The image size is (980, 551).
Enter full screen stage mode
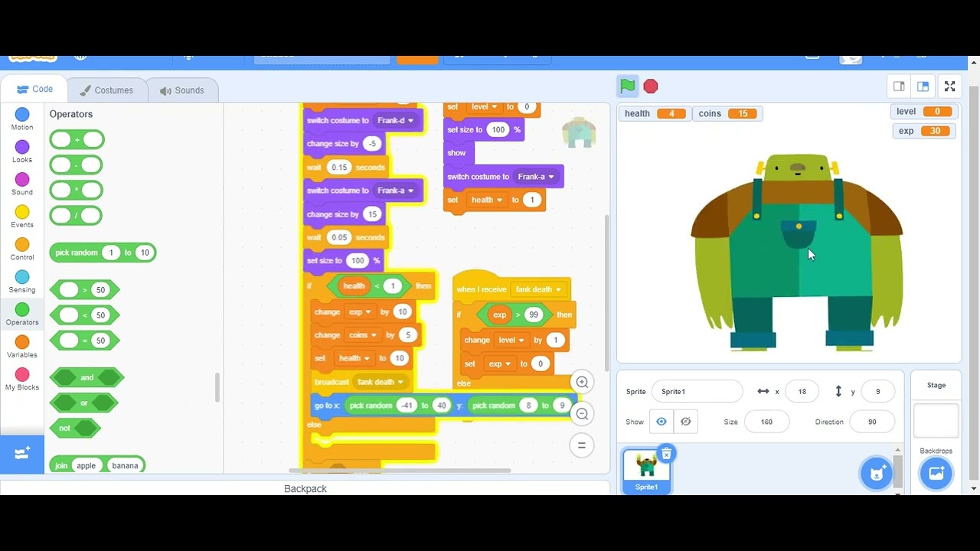pyautogui.click(x=949, y=86)
